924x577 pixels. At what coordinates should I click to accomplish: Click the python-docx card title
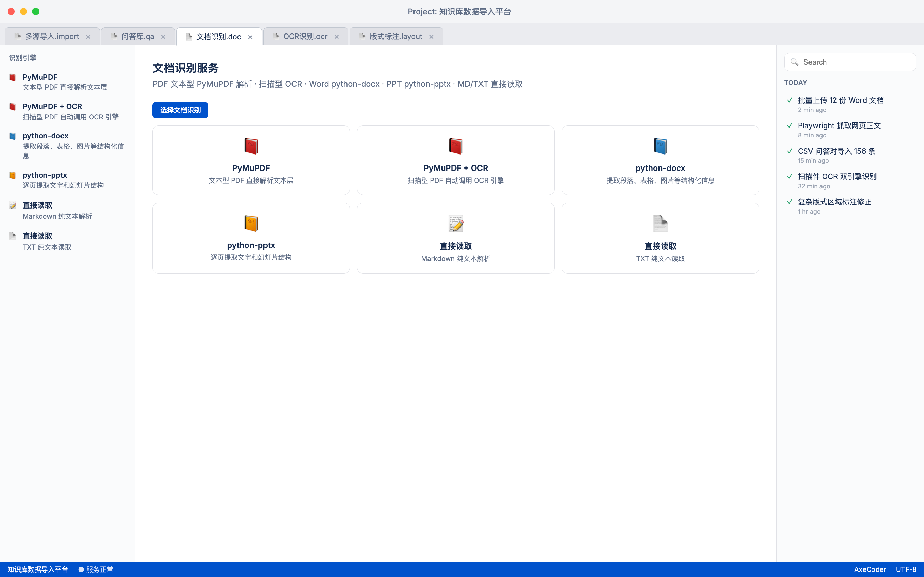[660, 168]
